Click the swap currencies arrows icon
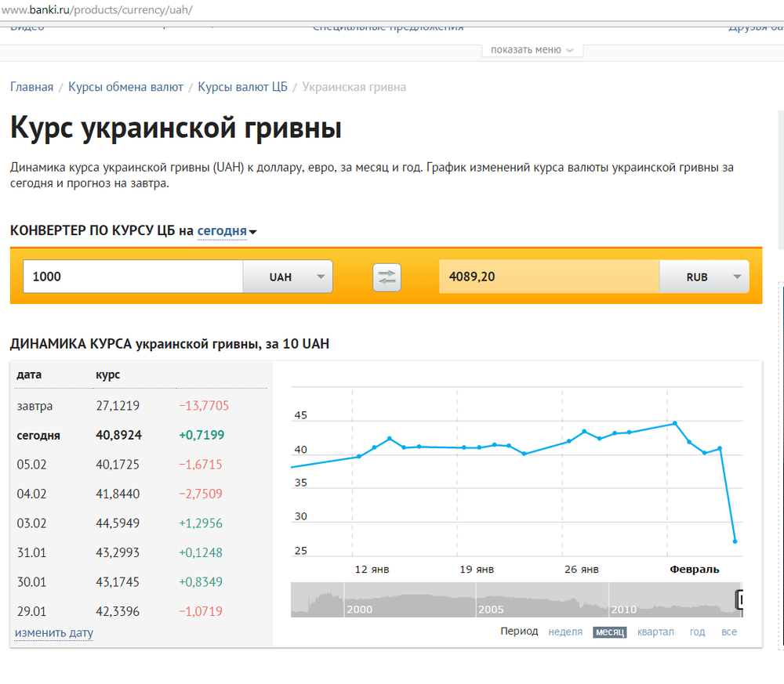 click(387, 277)
